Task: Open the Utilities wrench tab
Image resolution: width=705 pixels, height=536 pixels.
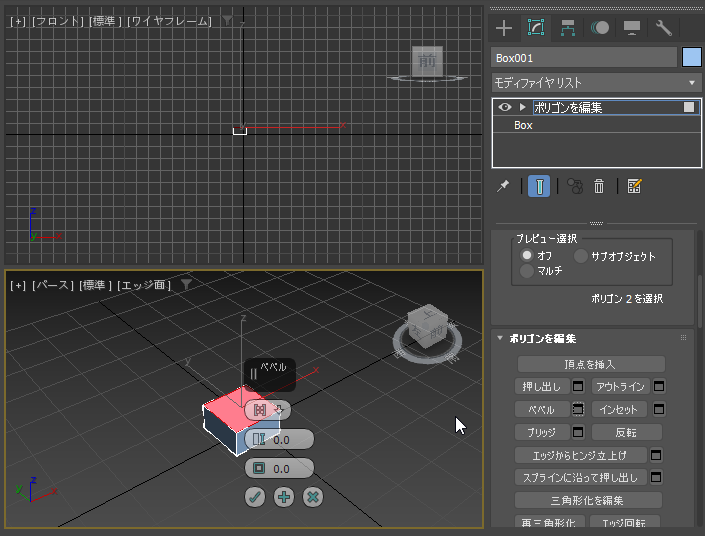Action: [x=664, y=28]
